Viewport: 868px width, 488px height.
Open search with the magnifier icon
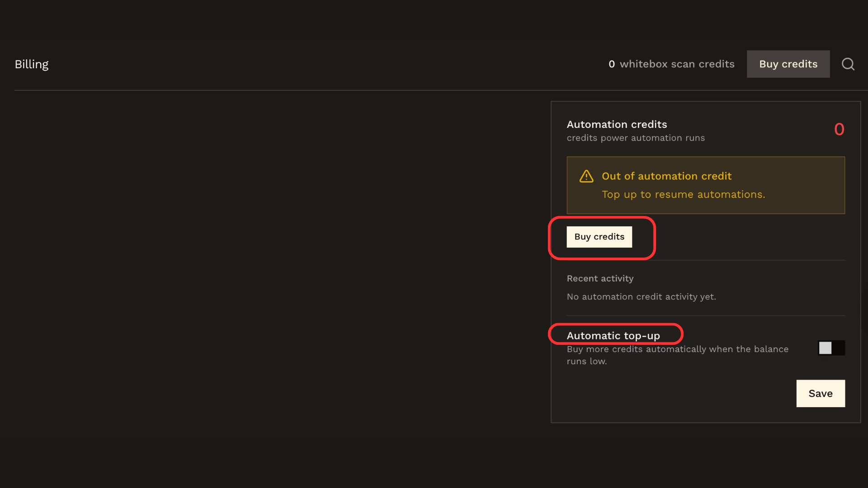[x=848, y=64]
